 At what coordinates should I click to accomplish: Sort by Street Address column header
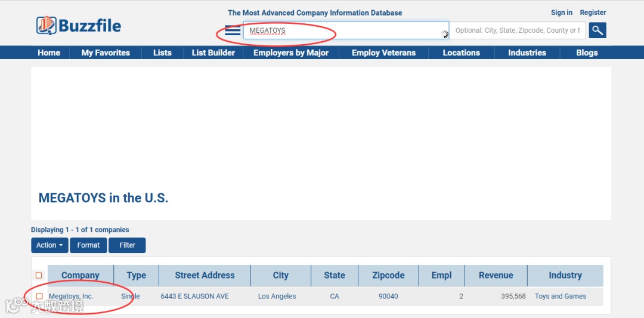[x=205, y=275]
